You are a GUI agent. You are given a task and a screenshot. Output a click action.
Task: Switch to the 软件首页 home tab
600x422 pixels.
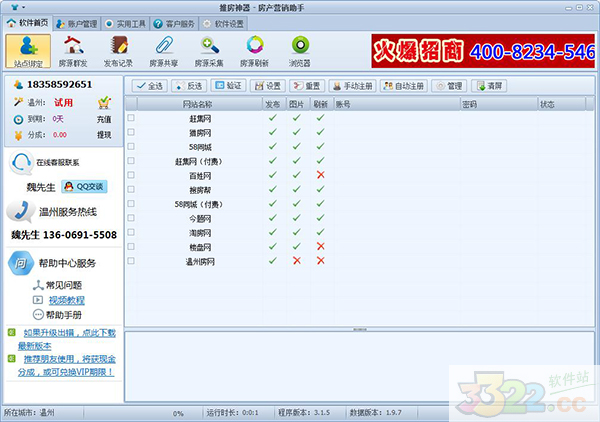[28, 23]
